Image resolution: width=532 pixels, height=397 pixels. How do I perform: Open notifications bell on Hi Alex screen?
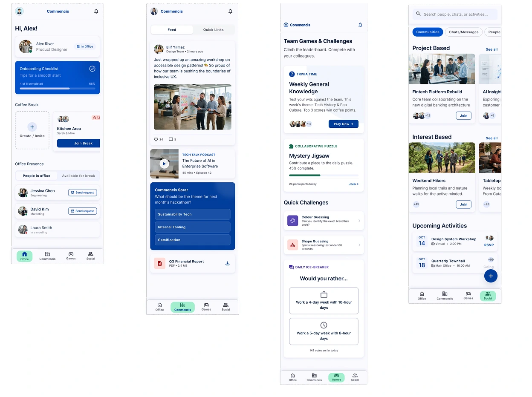click(96, 12)
